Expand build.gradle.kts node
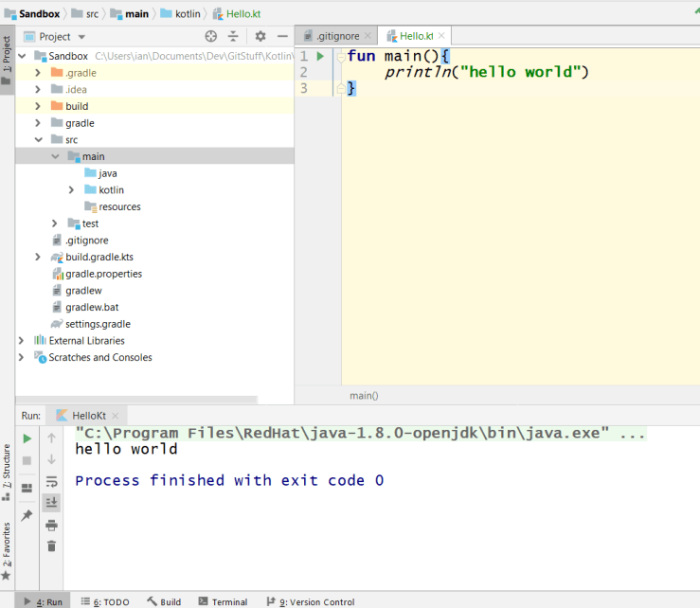The image size is (700, 608). point(38,258)
